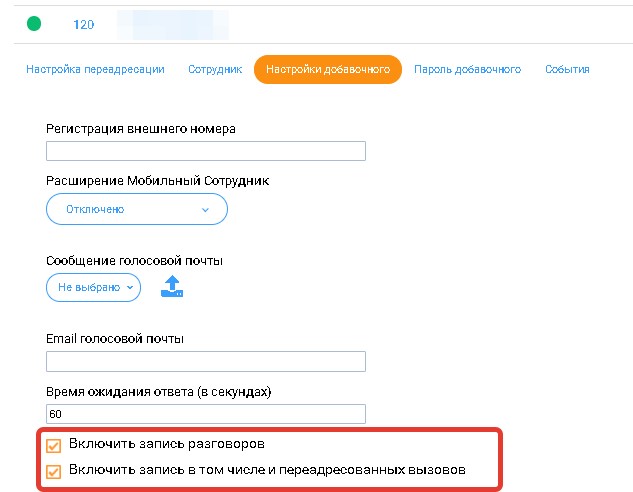Focus the Email голосовой почты field
Image resolution: width=633 pixels, height=492 pixels.
[206, 361]
